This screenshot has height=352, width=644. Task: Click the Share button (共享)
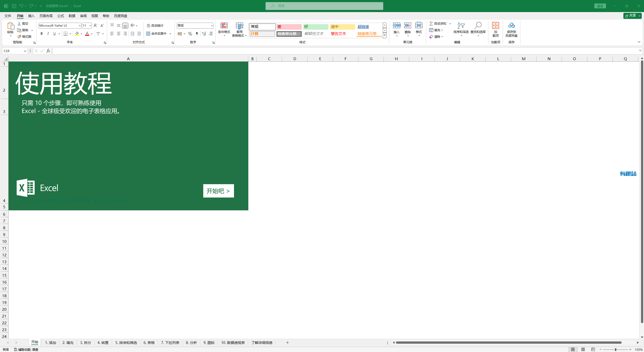[632, 16]
